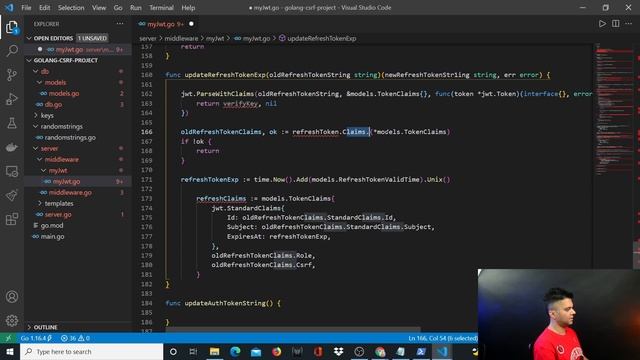The height and width of the screenshot is (360, 640).
Task: Switch to VS Code taskbar icon
Action: coord(442,351)
